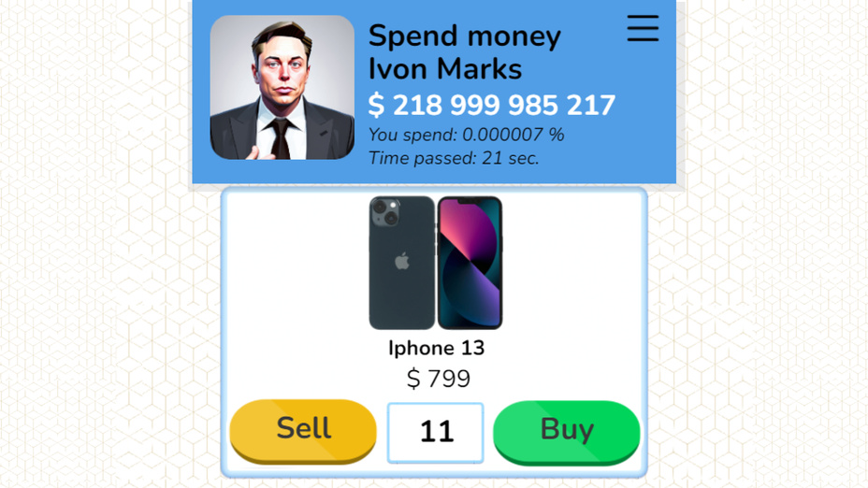The width and height of the screenshot is (868, 488).
Task: Select the iPhone back view image
Action: tap(402, 263)
